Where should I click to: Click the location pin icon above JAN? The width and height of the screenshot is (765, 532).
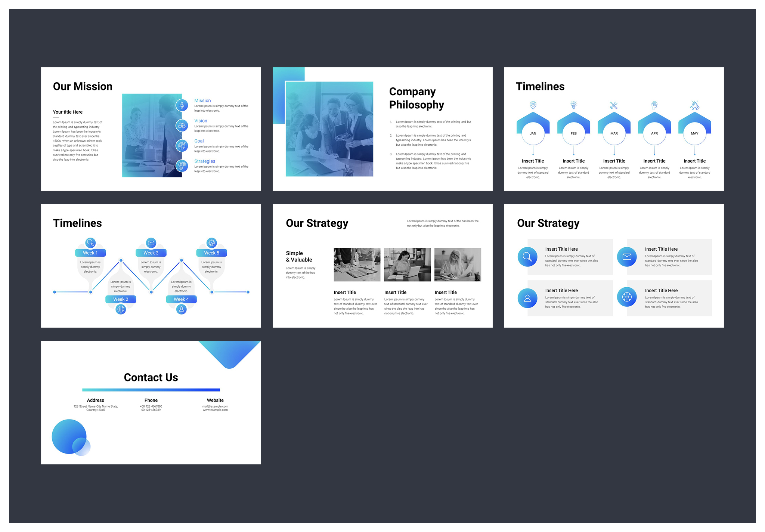(x=533, y=105)
